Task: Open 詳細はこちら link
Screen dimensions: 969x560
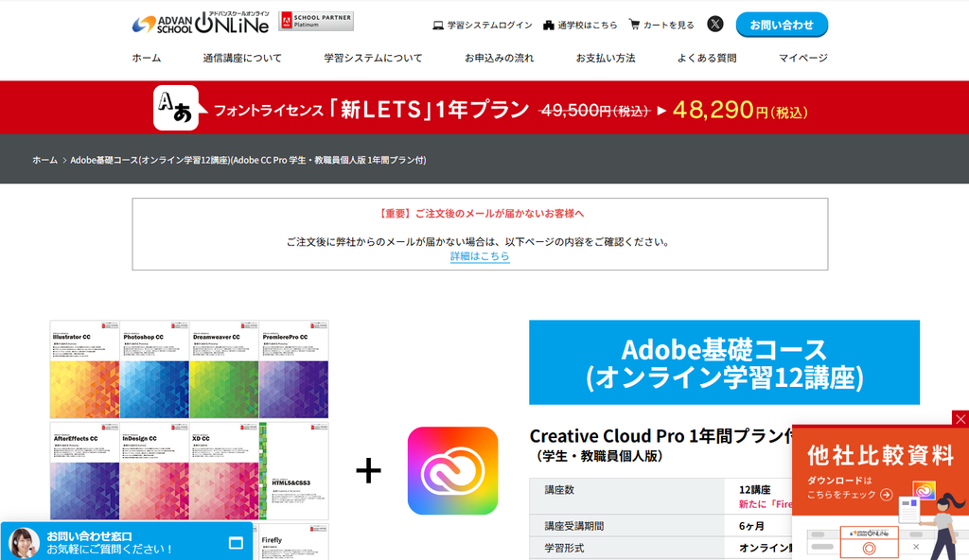Action: click(480, 256)
